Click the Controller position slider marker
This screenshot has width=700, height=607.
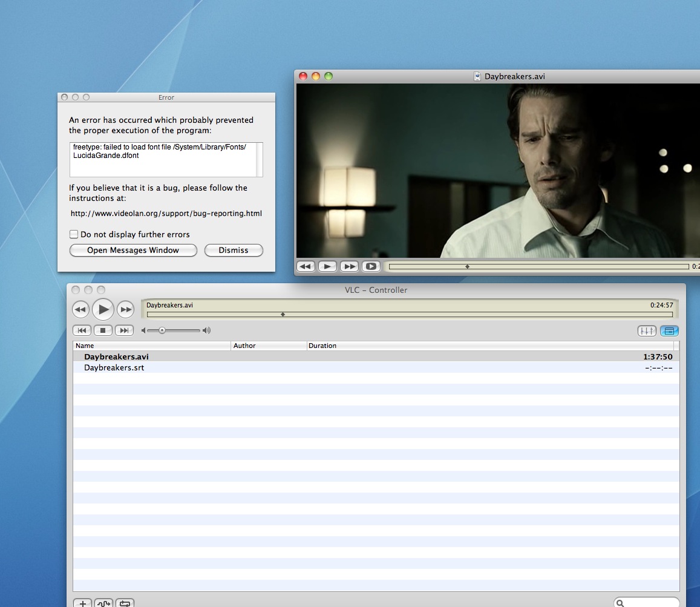point(283,315)
